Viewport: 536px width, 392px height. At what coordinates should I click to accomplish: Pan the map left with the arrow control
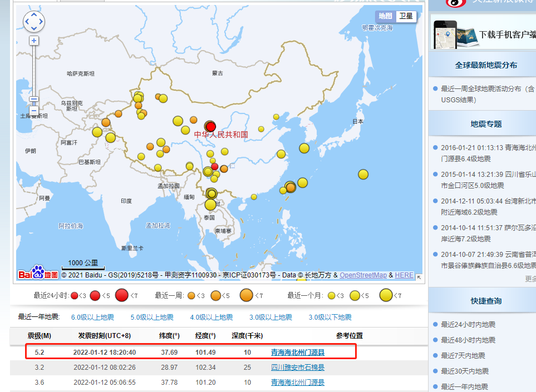click(27, 22)
